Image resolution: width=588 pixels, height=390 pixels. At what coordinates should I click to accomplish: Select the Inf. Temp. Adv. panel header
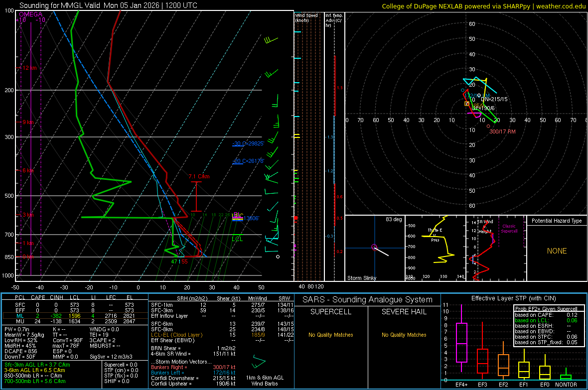(x=334, y=20)
